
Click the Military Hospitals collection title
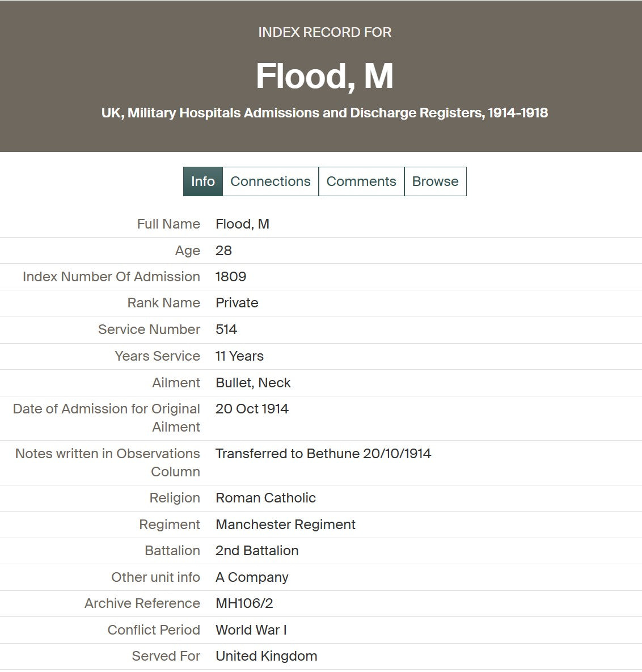324,113
